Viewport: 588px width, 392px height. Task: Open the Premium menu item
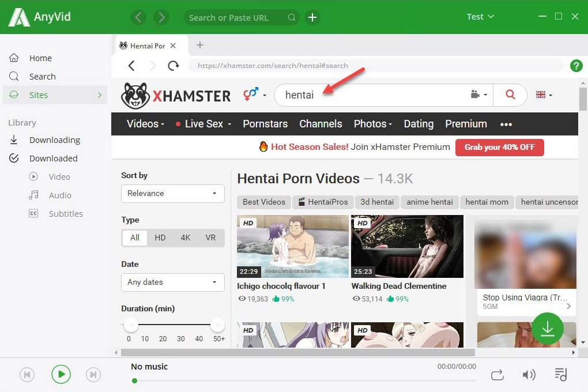coord(466,124)
